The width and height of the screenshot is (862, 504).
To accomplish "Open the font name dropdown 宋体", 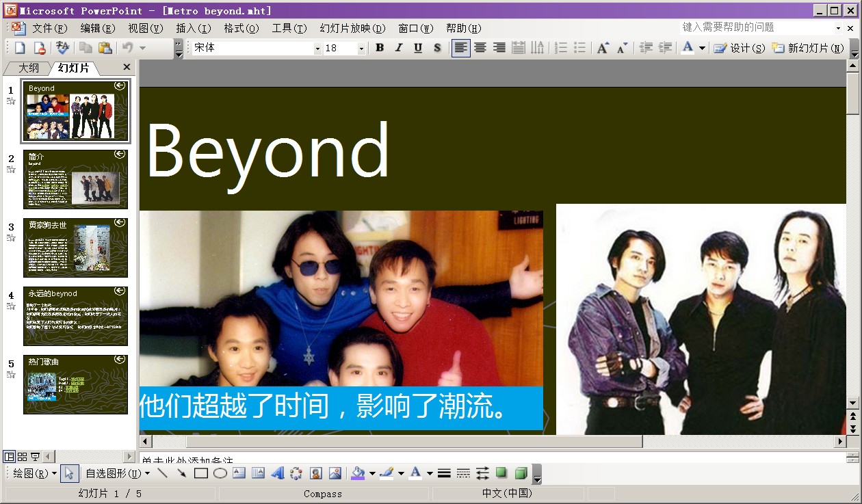I will (317, 48).
